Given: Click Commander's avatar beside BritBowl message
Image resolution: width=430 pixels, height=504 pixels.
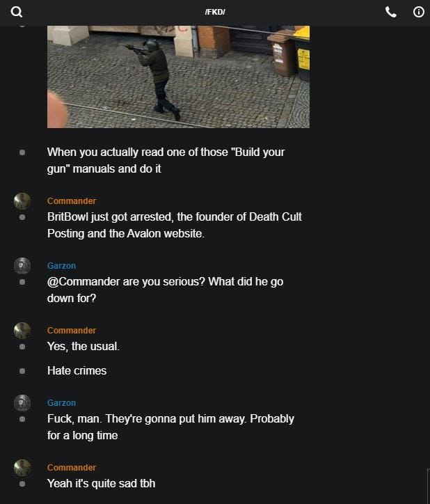Looking at the screenshot, I should click(22, 201).
